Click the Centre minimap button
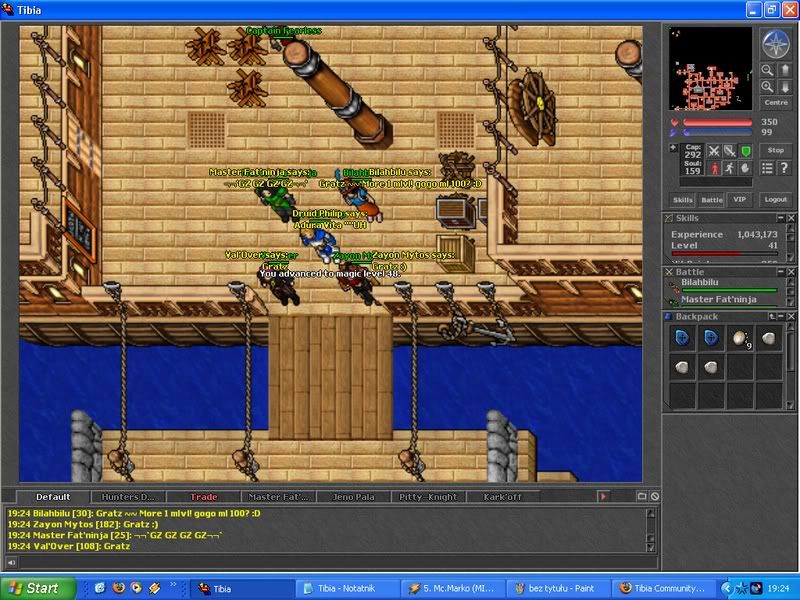The image size is (800, 600). point(776,103)
